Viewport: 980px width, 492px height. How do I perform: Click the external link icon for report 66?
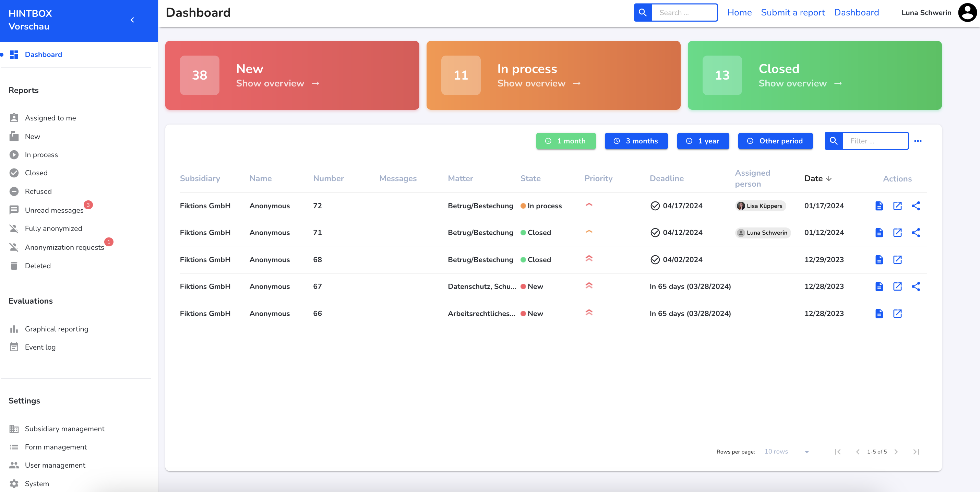click(897, 313)
